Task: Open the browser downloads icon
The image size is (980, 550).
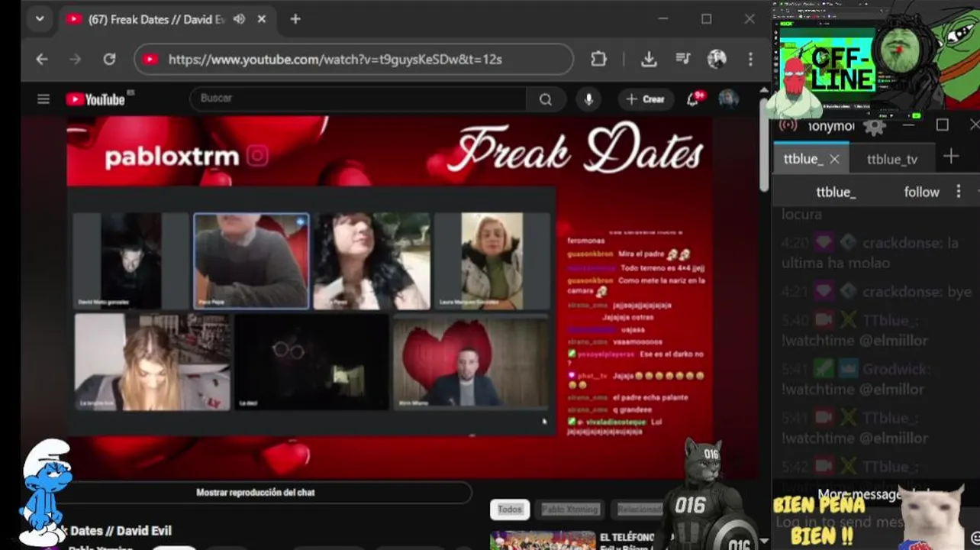Action: (649, 59)
